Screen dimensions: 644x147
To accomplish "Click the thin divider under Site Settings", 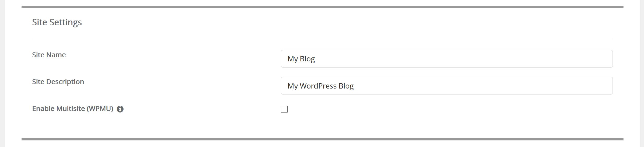I will 323,39.
